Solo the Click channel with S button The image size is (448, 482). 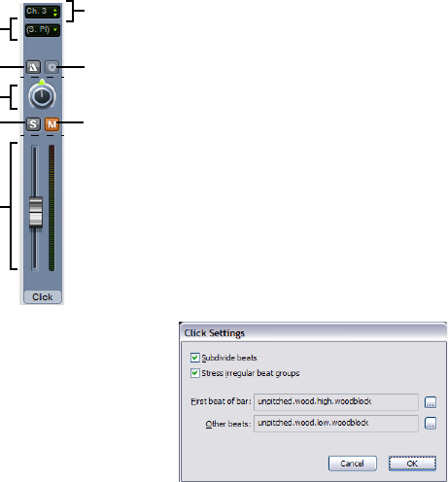(x=33, y=124)
